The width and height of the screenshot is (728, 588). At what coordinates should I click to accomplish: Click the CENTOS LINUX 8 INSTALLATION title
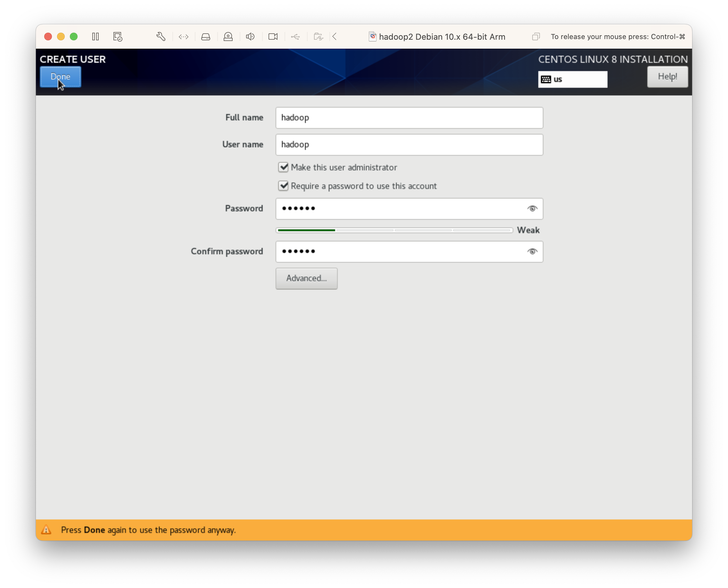tap(613, 59)
